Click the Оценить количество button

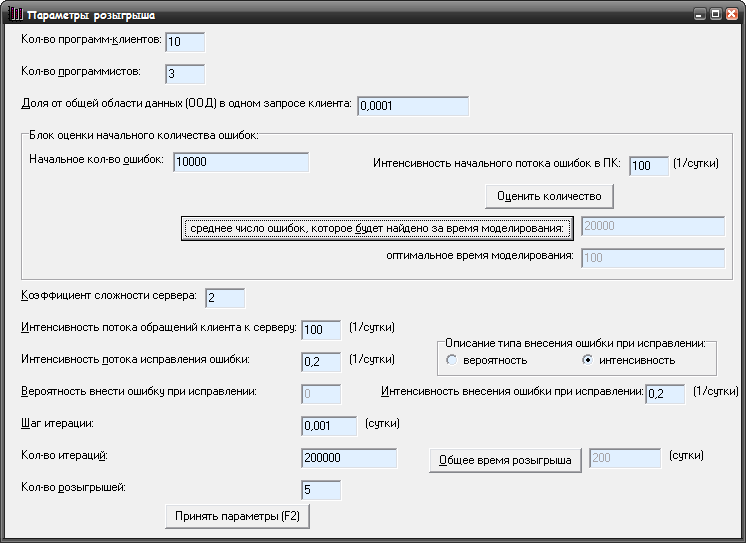pos(549,196)
